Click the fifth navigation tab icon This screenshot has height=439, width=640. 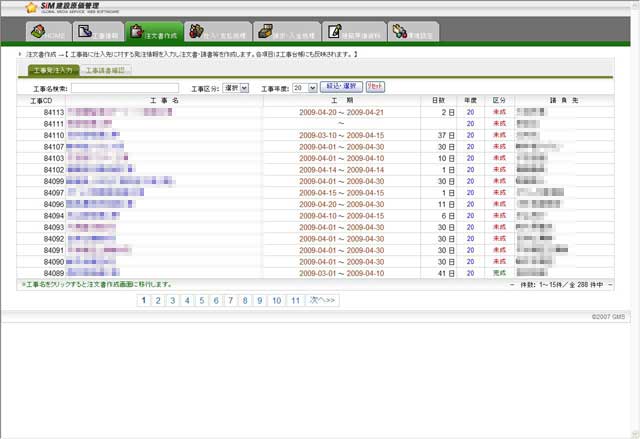pos(265,33)
